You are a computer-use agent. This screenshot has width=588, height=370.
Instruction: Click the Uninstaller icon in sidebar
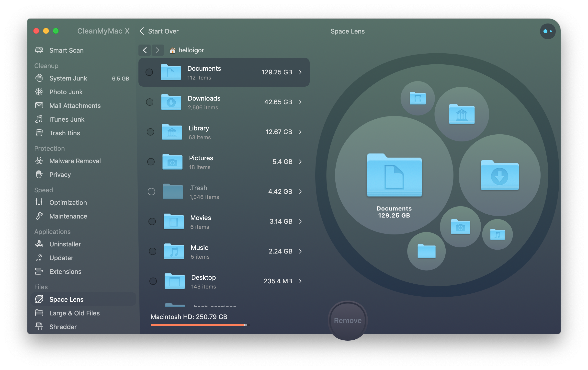point(39,244)
